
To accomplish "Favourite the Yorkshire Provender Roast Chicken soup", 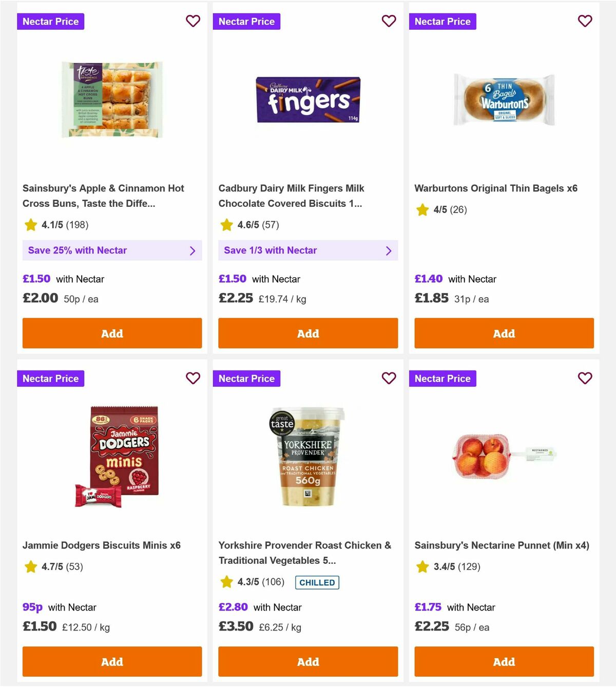I will tap(389, 378).
